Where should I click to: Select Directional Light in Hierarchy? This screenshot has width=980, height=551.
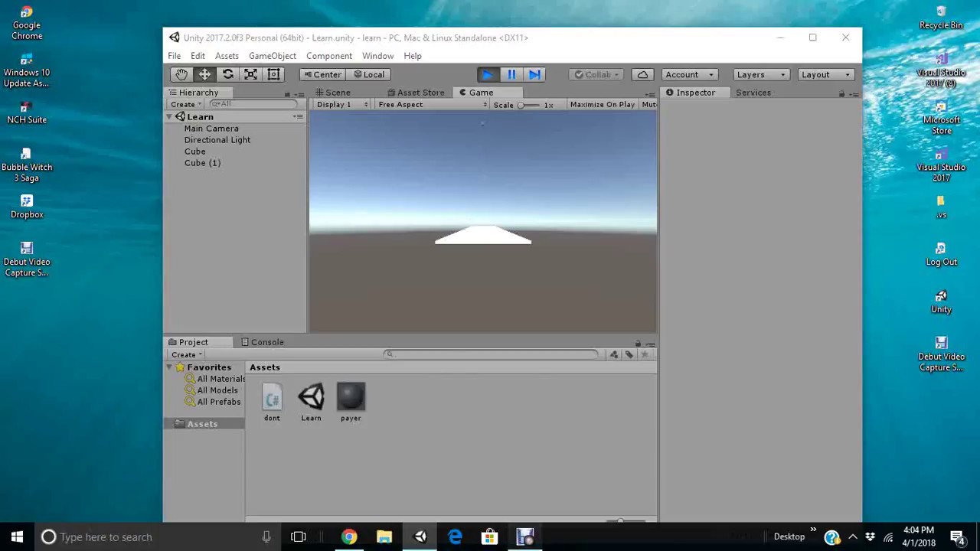pos(217,140)
